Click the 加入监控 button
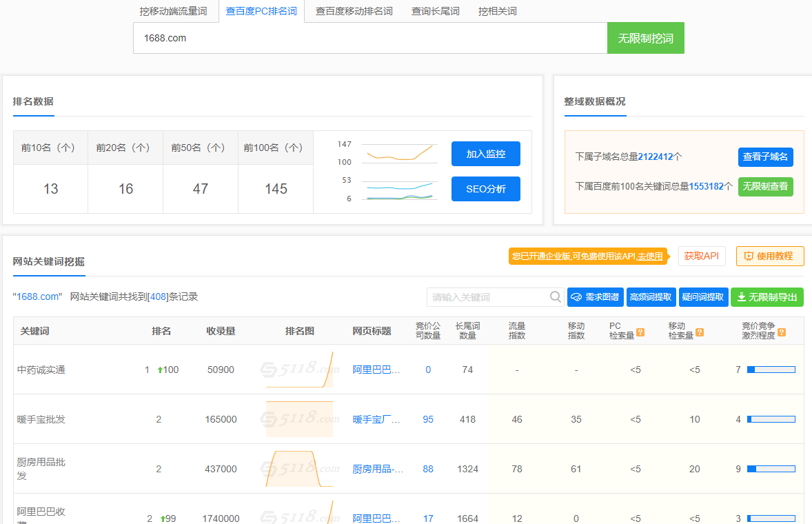 [x=486, y=154]
